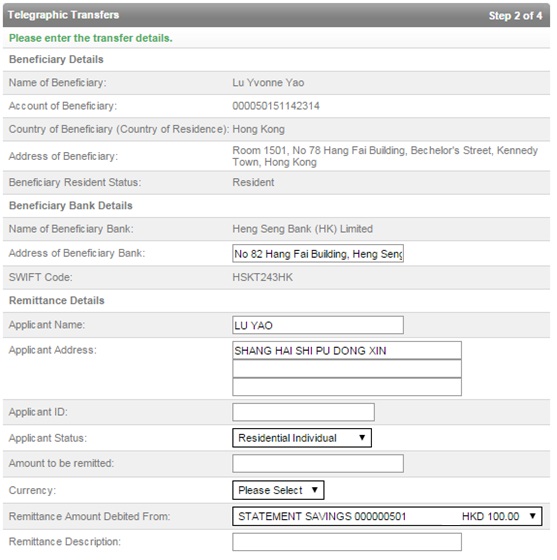This screenshot has height=560, width=557.
Task: Click the Telegraphic Transfers title
Action: pos(64,15)
